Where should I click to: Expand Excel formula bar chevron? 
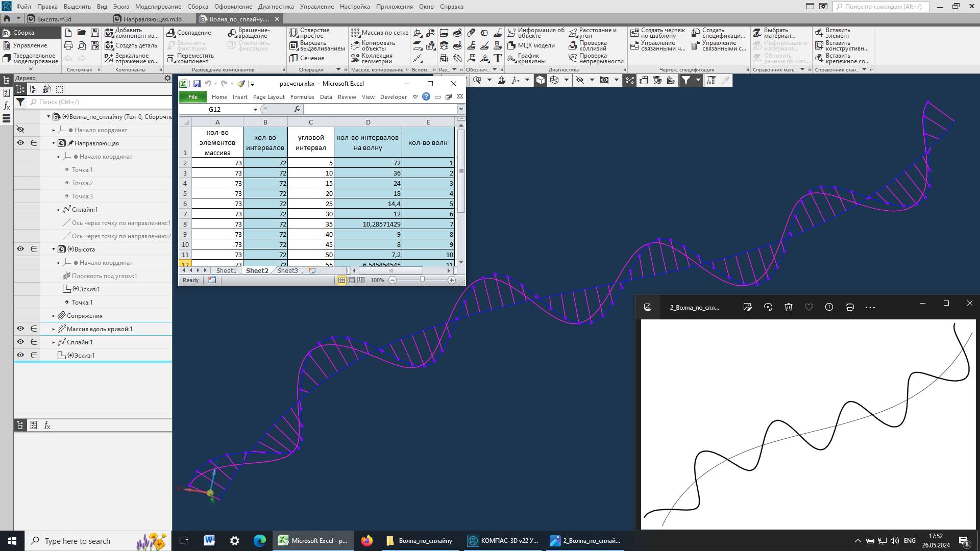pyautogui.click(x=461, y=109)
